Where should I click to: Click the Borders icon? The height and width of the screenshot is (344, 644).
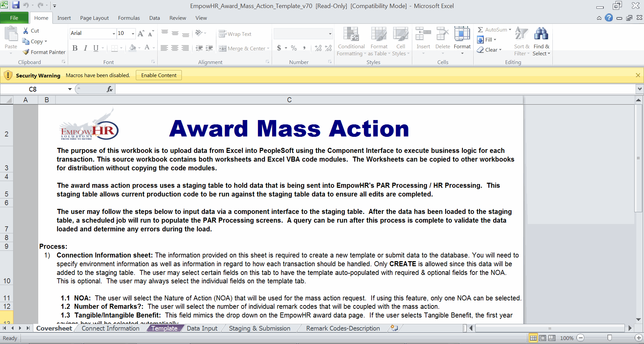pyautogui.click(x=114, y=48)
